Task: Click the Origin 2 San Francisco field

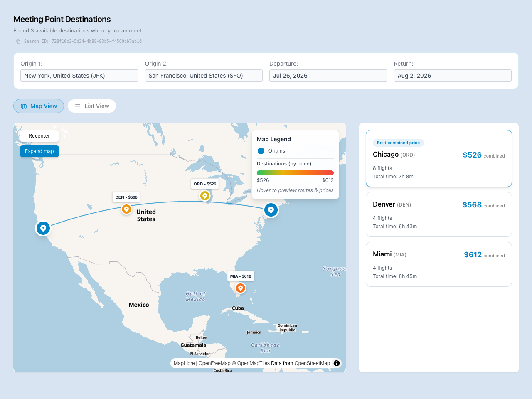Action: [x=204, y=76]
